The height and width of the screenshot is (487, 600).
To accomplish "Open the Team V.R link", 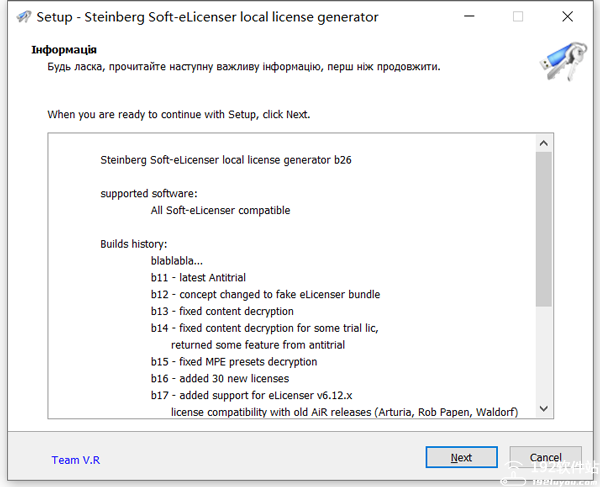I will tap(76, 460).
